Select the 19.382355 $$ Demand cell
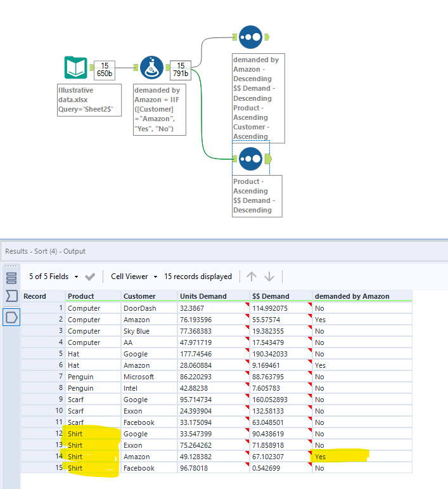Screen dimensions: 448x489 [281, 331]
